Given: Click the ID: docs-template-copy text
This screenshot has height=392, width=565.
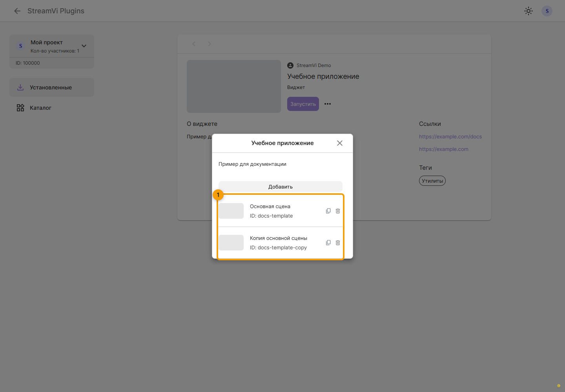Looking at the screenshot, I should [x=278, y=248].
